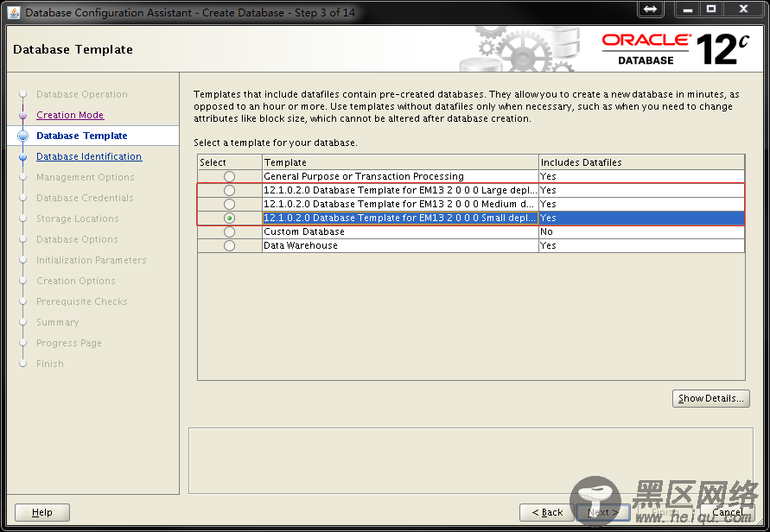Go to the Database Identification step link
770x532 pixels.
pos(89,156)
